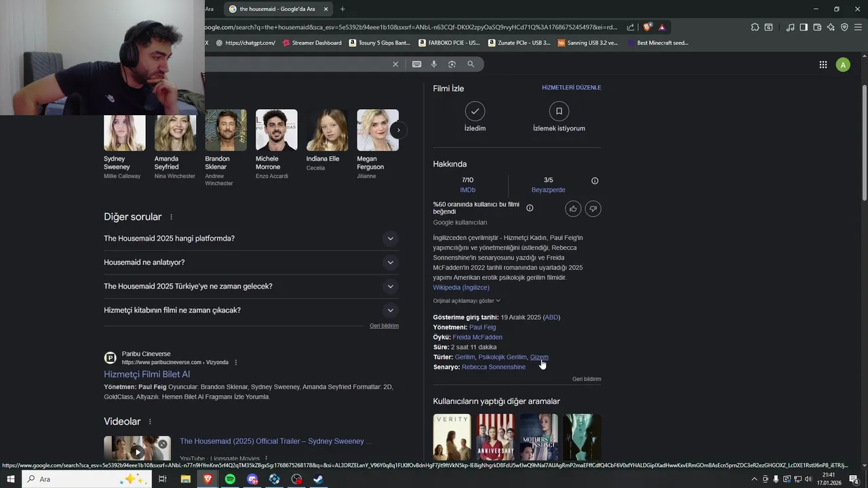Viewport: 868px width, 488px height.
Task: Open the Hizmetçi Filmi Bilet Al result
Action: (x=146, y=374)
